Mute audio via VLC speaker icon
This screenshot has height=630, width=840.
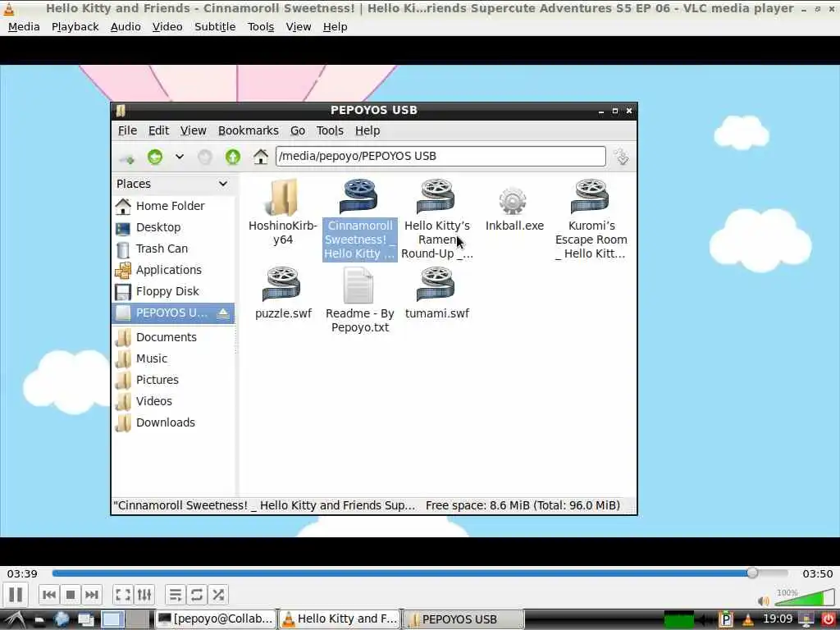point(764,600)
